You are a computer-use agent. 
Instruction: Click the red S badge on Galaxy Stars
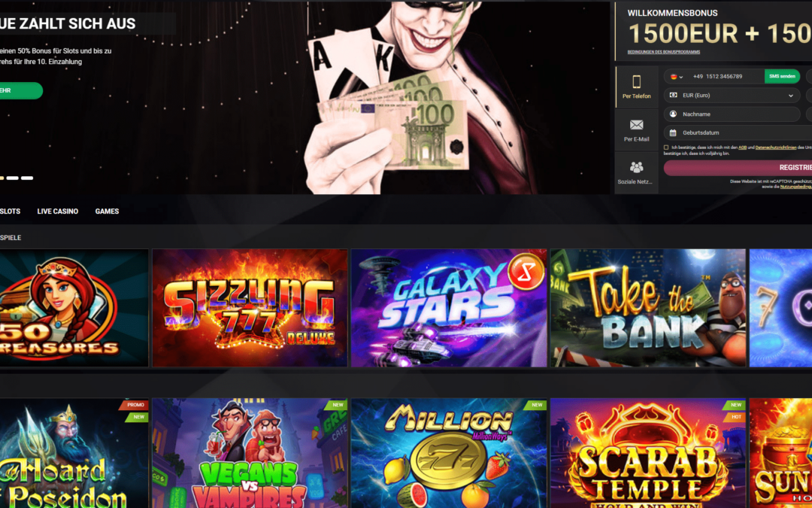coord(526,271)
